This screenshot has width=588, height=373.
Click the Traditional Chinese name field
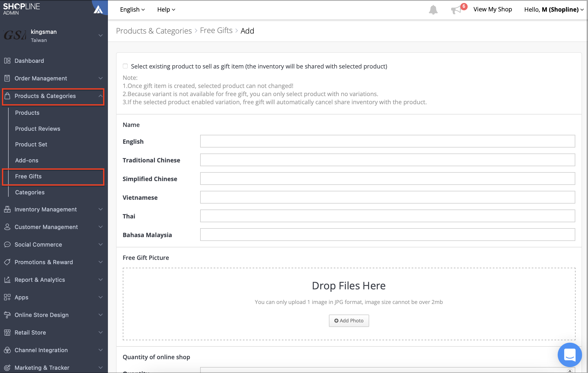click(387, 160)
